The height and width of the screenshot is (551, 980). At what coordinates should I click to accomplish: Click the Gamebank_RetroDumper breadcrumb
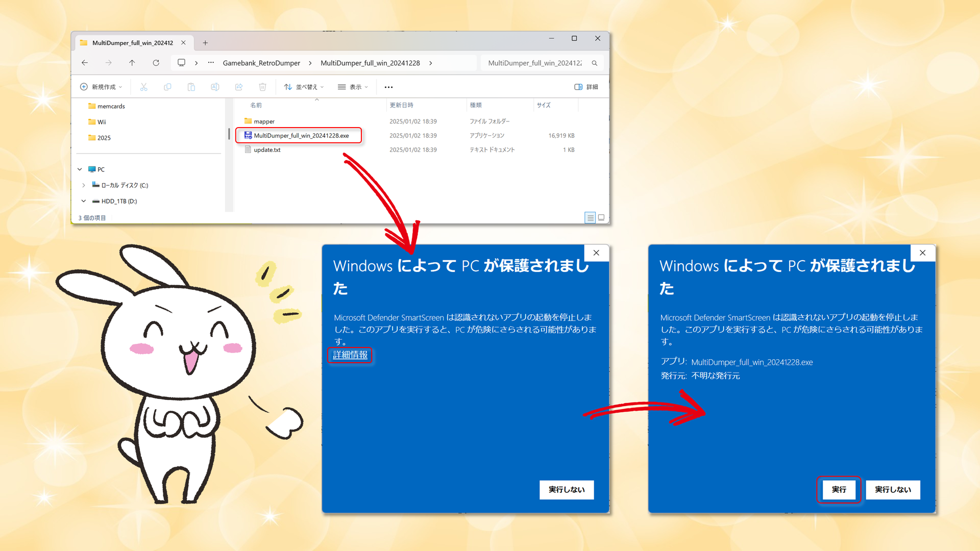(261, 63)
